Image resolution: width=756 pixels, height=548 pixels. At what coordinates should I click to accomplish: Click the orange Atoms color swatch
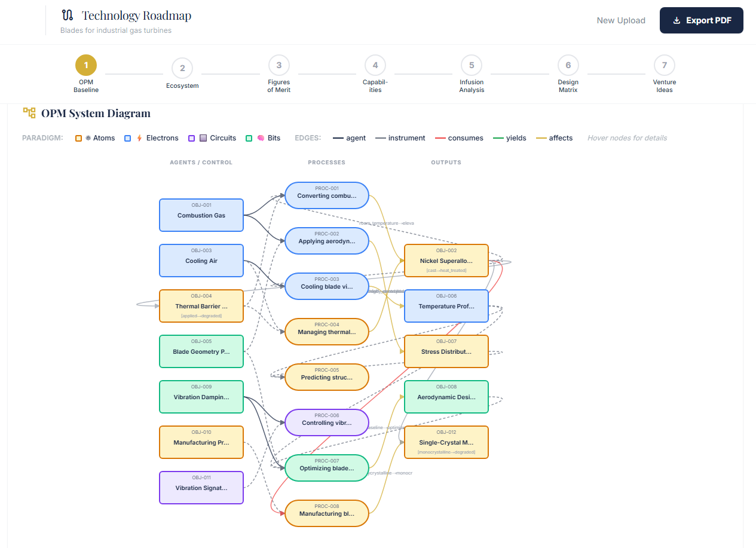click(x=78, y=138)
